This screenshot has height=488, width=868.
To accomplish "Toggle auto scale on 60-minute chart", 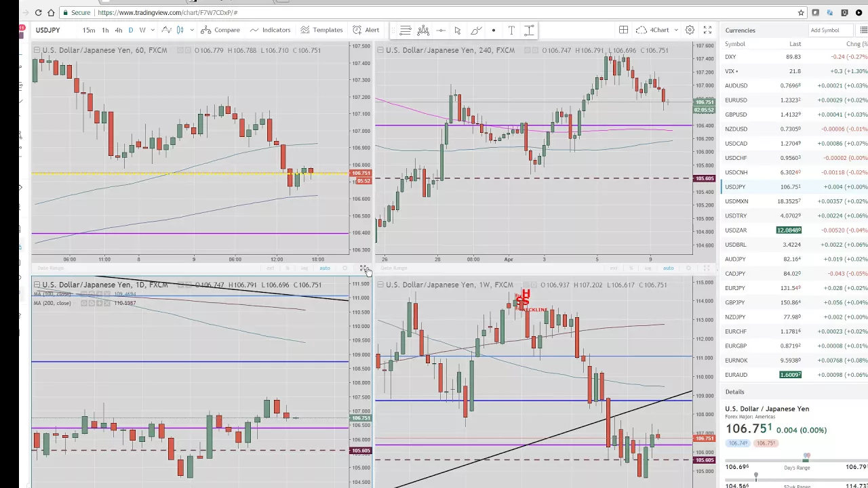I will point(325,268).
